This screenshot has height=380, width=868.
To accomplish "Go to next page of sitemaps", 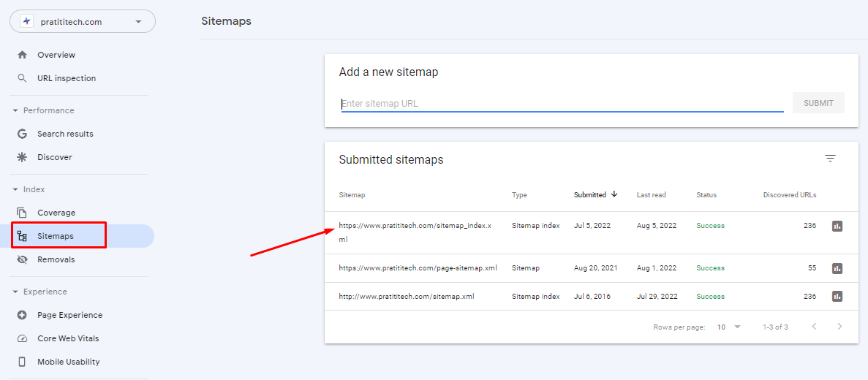I will click(839, 327).
